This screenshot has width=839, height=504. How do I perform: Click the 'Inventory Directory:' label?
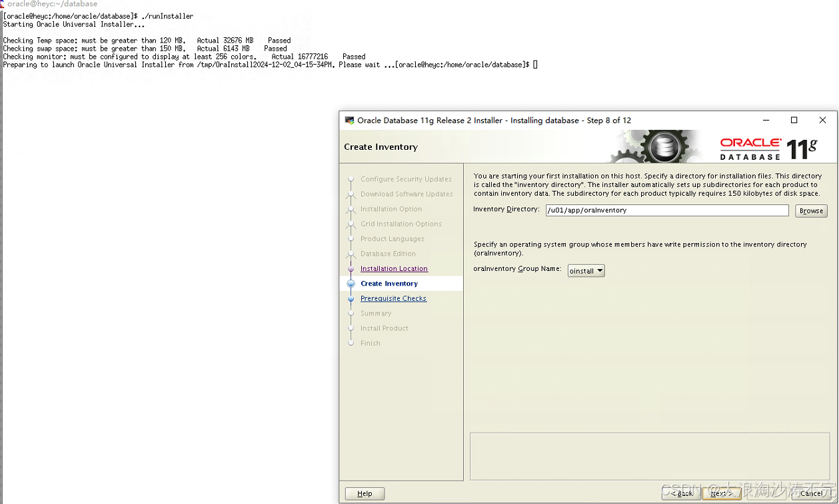point(506,209)
